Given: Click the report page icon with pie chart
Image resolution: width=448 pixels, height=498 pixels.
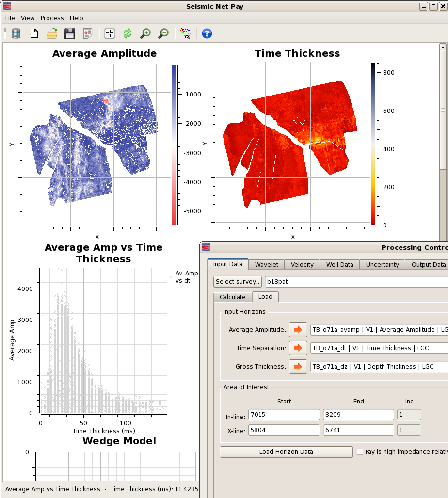Looking at the screenshot, I should click(x=88, y=33).
